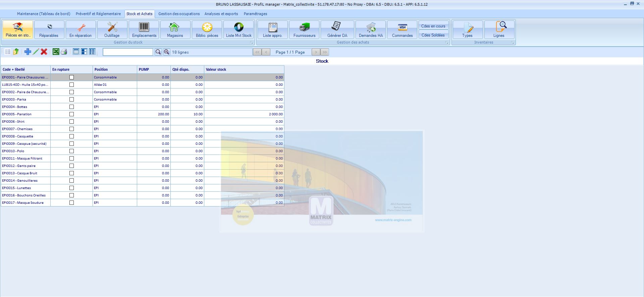Add a new stock item with plus icon
Image resolution: width=644 pixels, height=297 pixels.
coord(28,52)
